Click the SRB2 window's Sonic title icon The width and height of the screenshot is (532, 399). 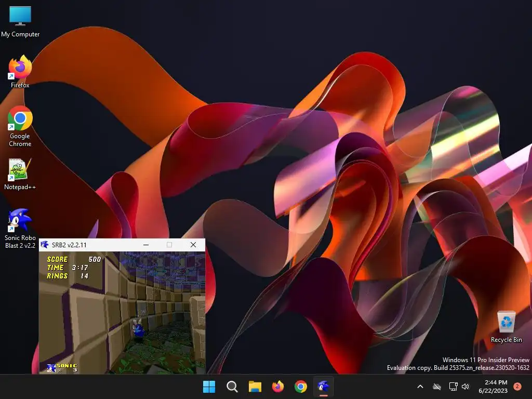45,245
